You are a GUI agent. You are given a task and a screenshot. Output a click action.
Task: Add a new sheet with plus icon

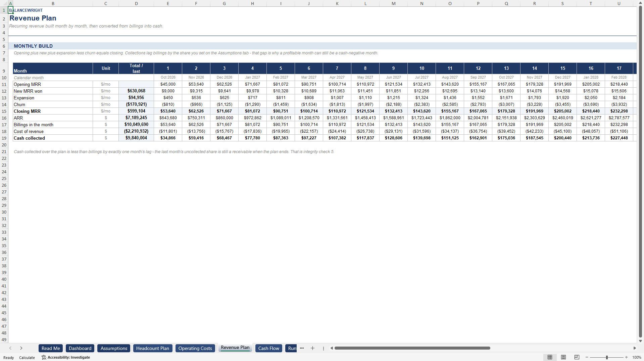pos(312,348)
